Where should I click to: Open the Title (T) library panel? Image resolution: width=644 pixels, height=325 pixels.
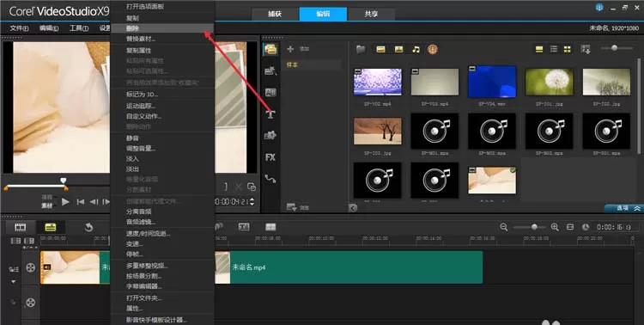coord(270,114)
